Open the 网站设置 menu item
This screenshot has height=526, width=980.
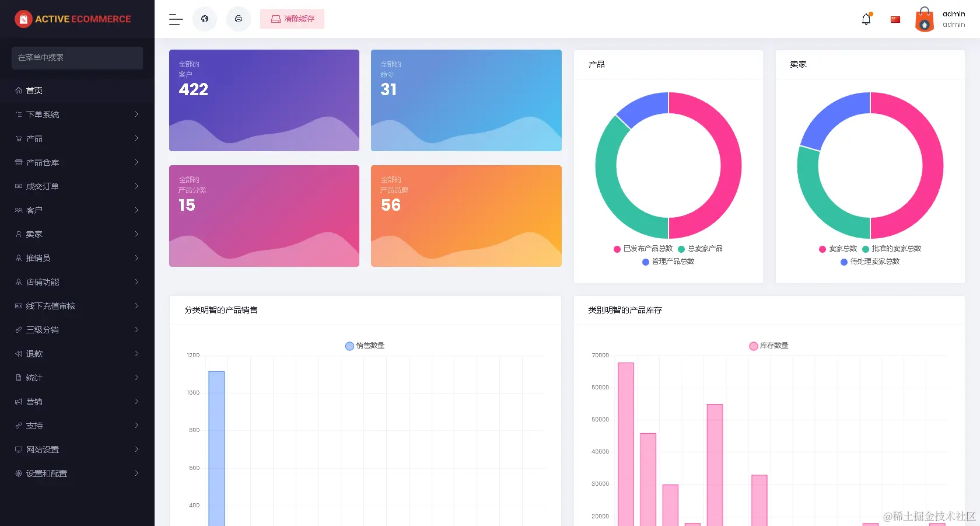pos(77,450)
